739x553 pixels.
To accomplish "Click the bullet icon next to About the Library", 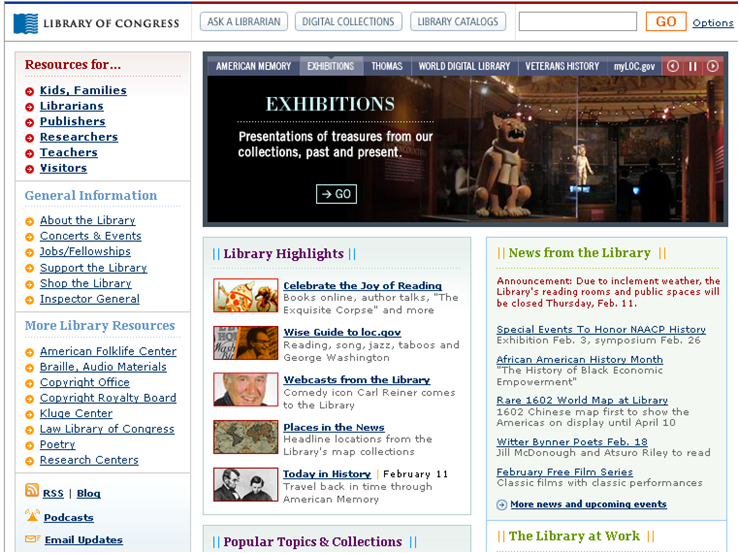I will [30, 222].
